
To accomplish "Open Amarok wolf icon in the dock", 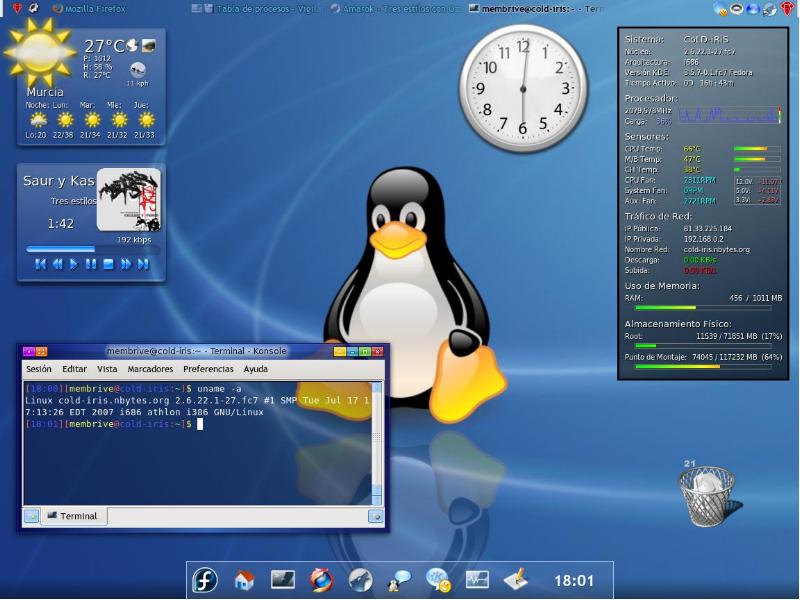I will pyautogui.click(x=360, y=581).
